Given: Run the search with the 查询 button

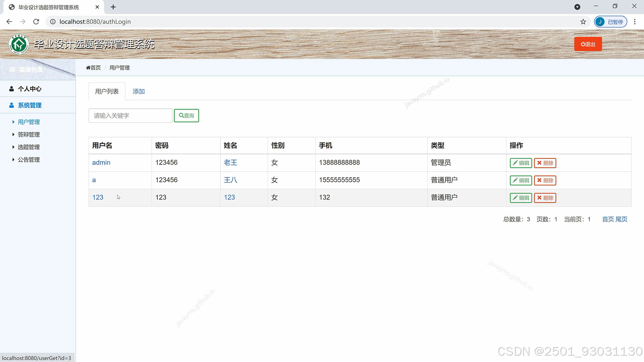Looking at the screenshot, I should pos(186,116).
